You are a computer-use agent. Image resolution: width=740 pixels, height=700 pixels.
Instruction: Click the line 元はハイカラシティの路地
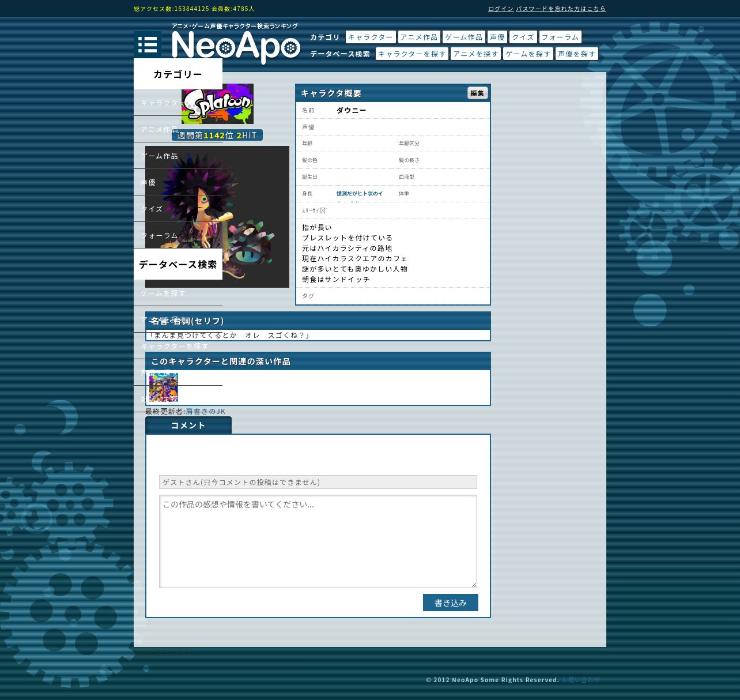(347, 248)
